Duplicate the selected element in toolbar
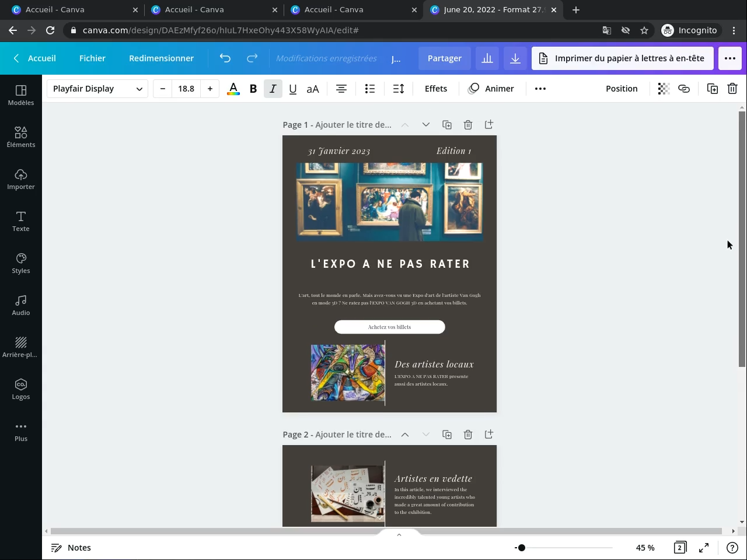 [713, 89]
